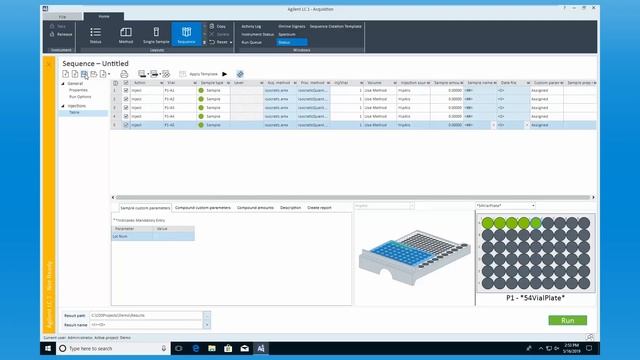
Task: Open the import icon's dropdown arrow
Action: click(x=109, y=74)
